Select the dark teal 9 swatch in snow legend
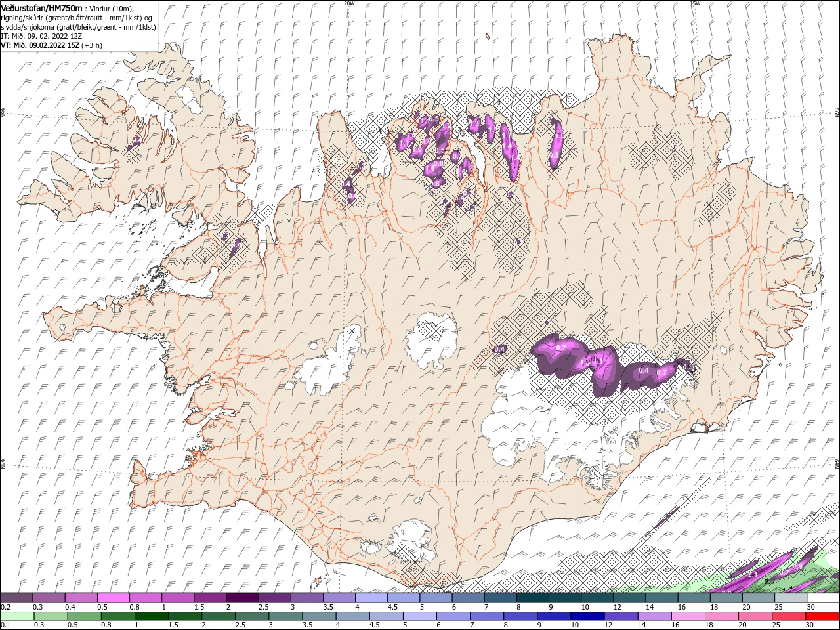The image size is (840, 630). tap(532, 598)
